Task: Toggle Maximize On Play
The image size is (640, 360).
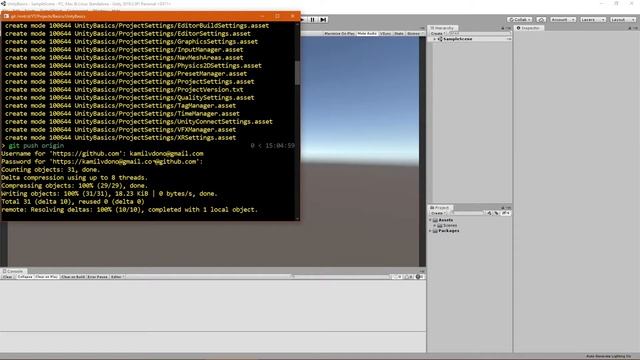Action: coord(339,33)
